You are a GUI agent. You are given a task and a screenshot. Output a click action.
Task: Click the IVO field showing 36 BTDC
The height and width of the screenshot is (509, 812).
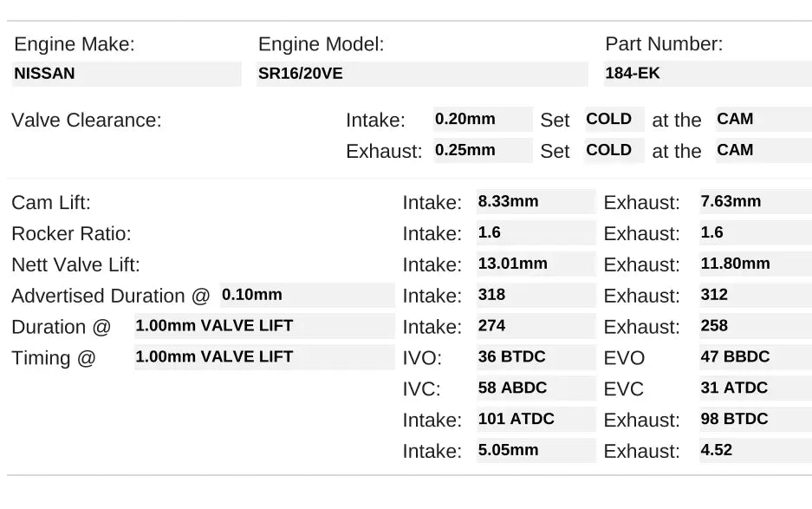pyautogui.click(x=536, y=357)
